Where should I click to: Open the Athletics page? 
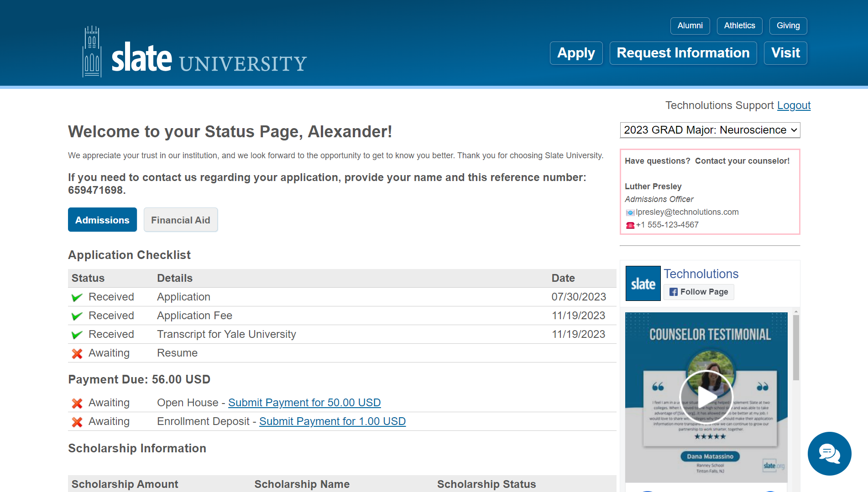coord(739,26)
